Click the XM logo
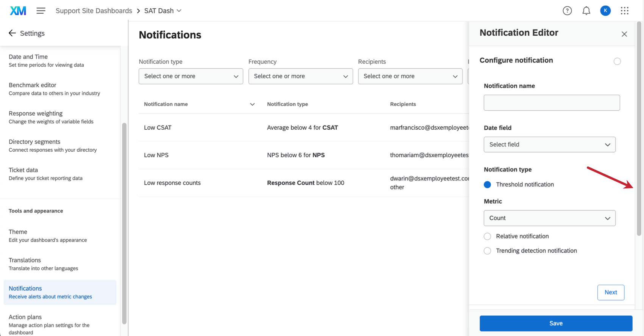This screenshot has width=644, height=336. 18,11
